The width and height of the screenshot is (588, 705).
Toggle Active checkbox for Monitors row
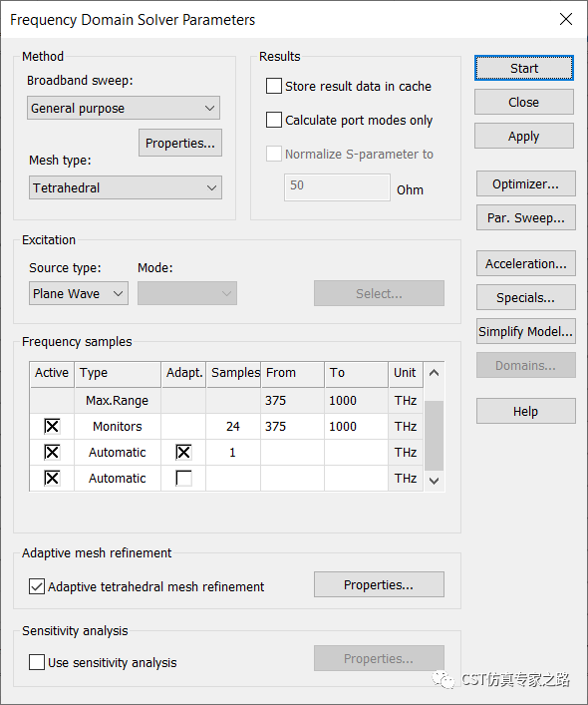(x=52, y=426)
